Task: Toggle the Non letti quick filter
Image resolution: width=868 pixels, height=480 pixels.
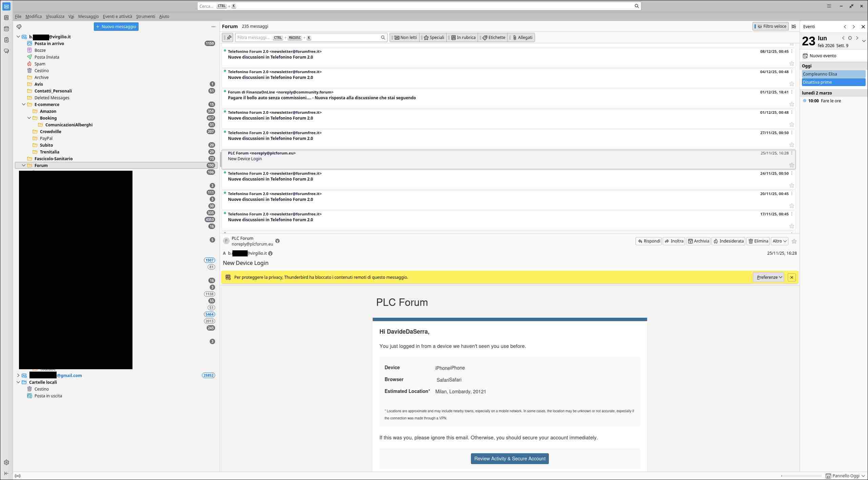Action: [405, 38]
